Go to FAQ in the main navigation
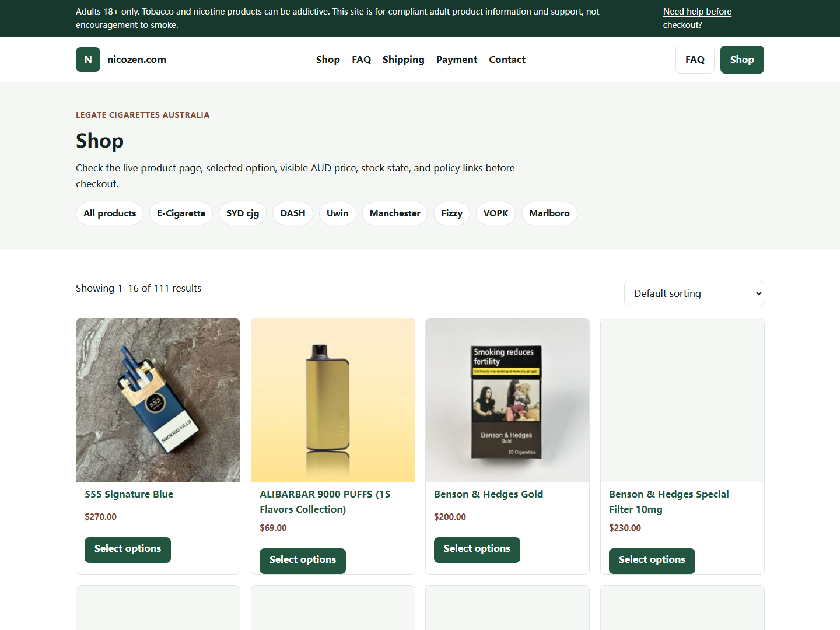 pos(362,60)
